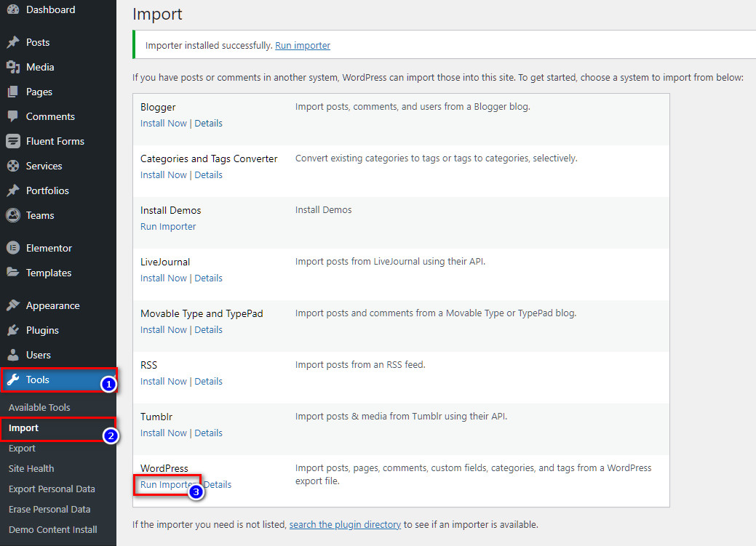
Task: Install the Tumblr importer now
Action: (164, 433)
